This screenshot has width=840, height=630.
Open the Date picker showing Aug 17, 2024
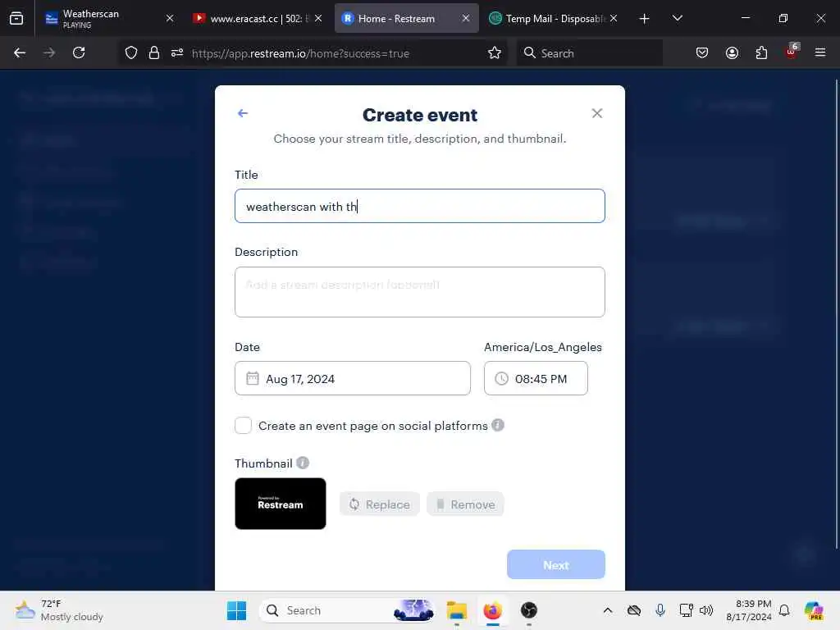point(353,379)
